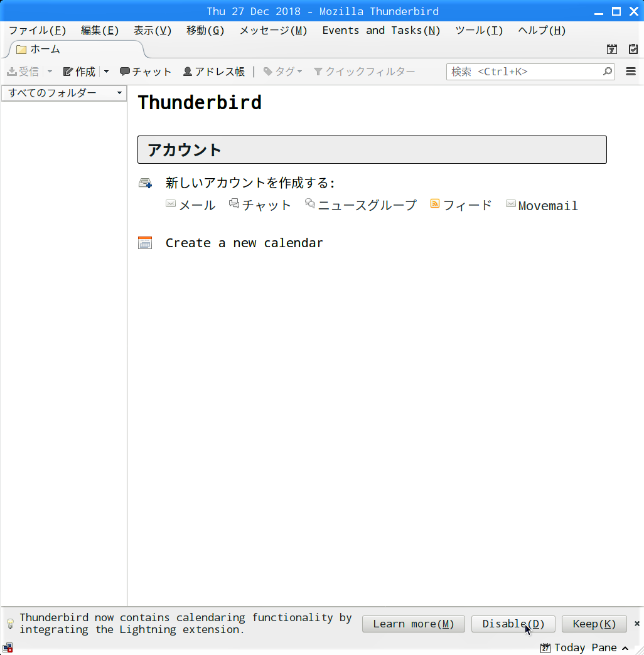Click the lightbulb notification icon
Image resolution: width=644 pixels, height=655 pixels.
[x=11, y=624]
